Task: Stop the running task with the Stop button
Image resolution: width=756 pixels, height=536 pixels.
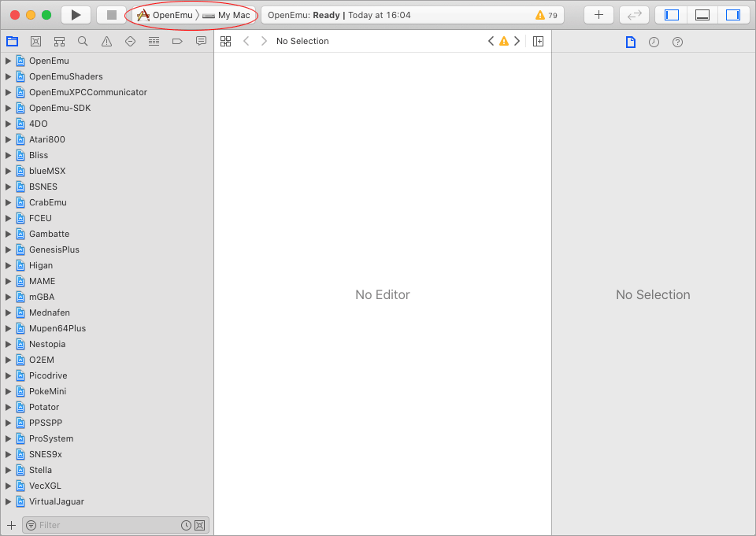Action: (x=111, y=15)
